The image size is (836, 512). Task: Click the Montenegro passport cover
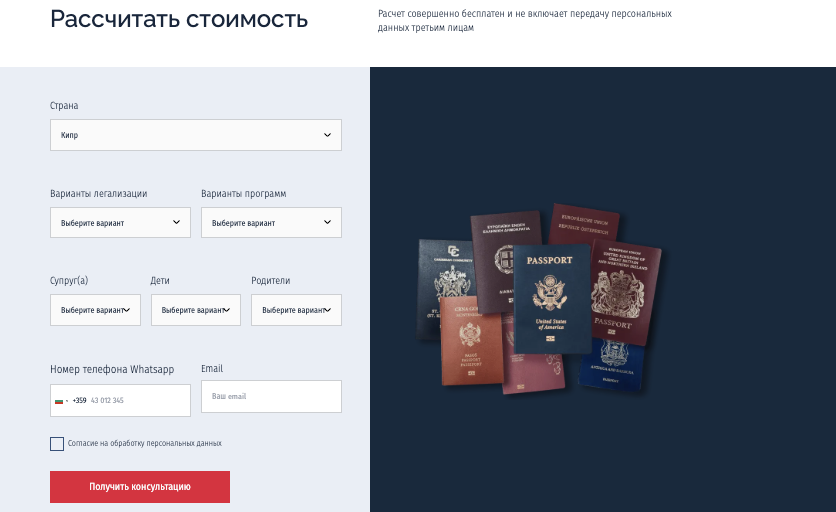point(471,341)
